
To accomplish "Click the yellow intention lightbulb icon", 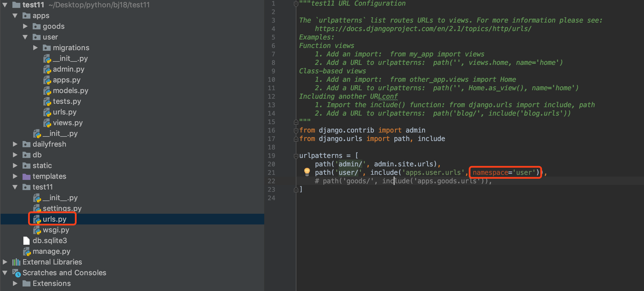I will pos(307,172).
